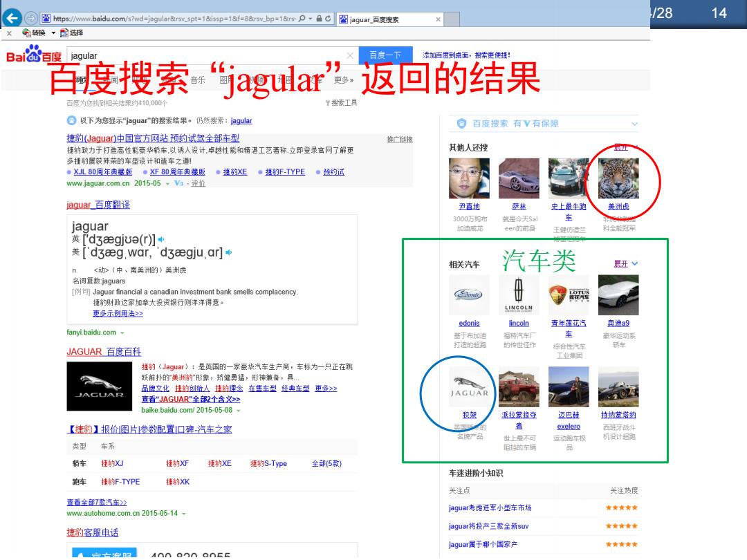Open 【捷豹】报价|图片|参数配置 汽车之家 result
The height and width of the screenshot is (560, 747).
coord(149,429)
